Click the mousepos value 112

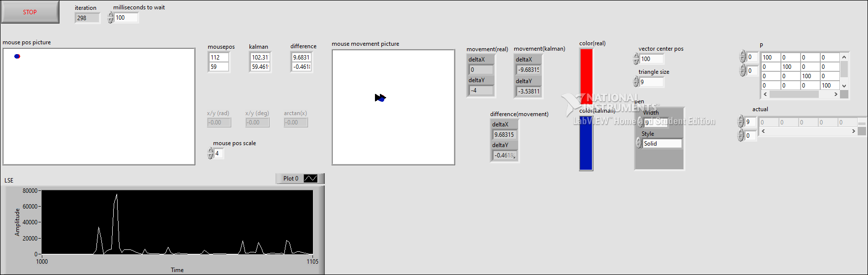click(219, 58)
